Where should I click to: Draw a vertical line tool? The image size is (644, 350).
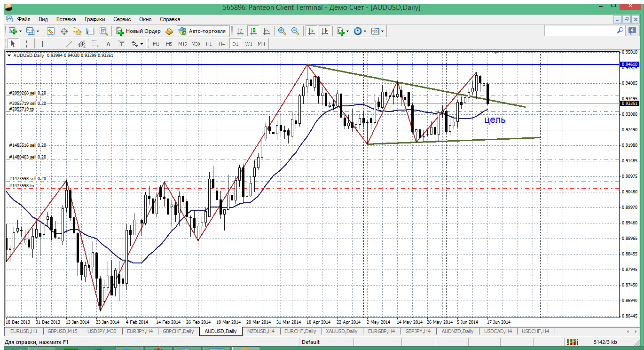pyautogui.click(x=42, y=44)
